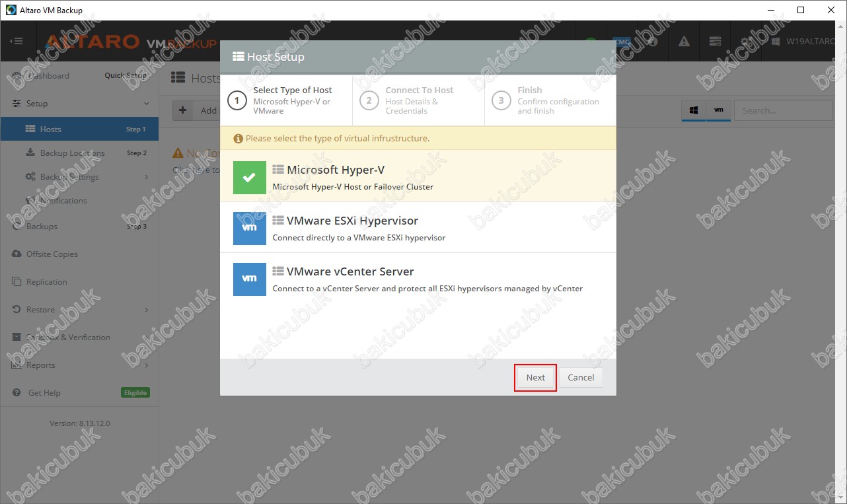Click the Restore history icon
Screen dimensions: 847x504
tap(17, 310)
